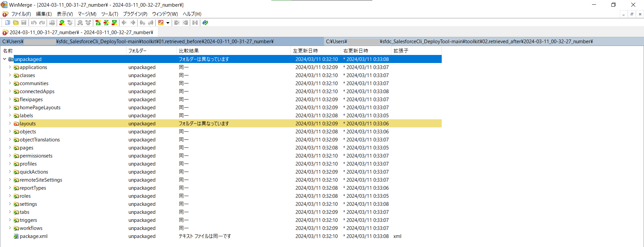Select the remoteSiteSettings folder row
644x247 pixels.
[x=221, y=180]
